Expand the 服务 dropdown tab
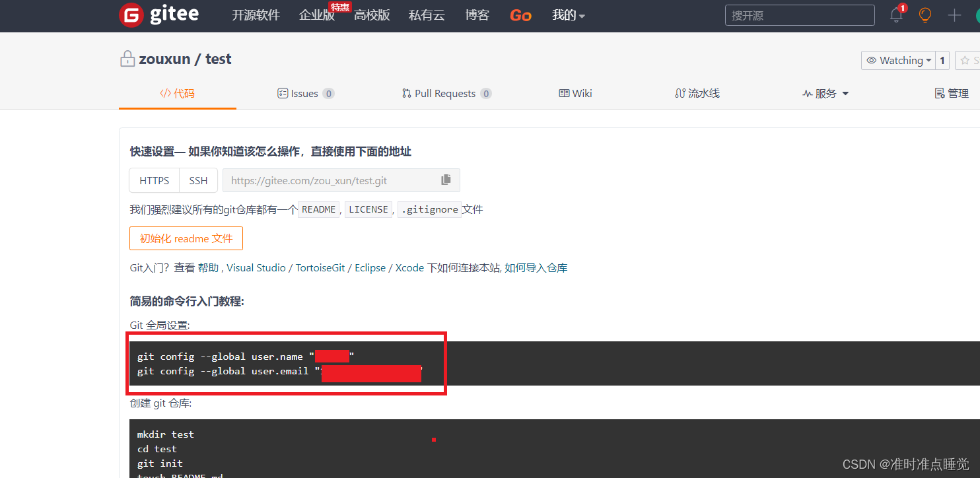Screen dimensions: 980x478 click(x=825, y=93)
